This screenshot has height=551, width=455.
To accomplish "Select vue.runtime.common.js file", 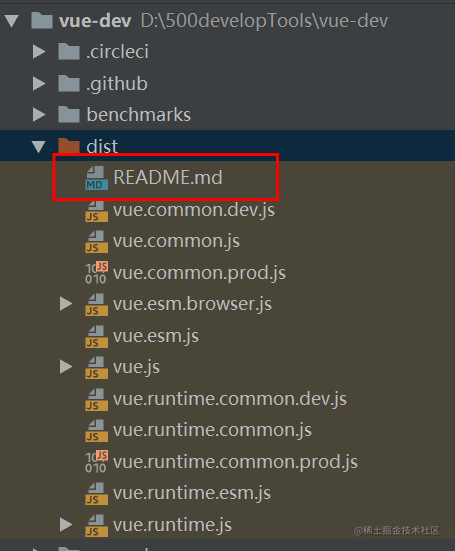I will (212, 430).
